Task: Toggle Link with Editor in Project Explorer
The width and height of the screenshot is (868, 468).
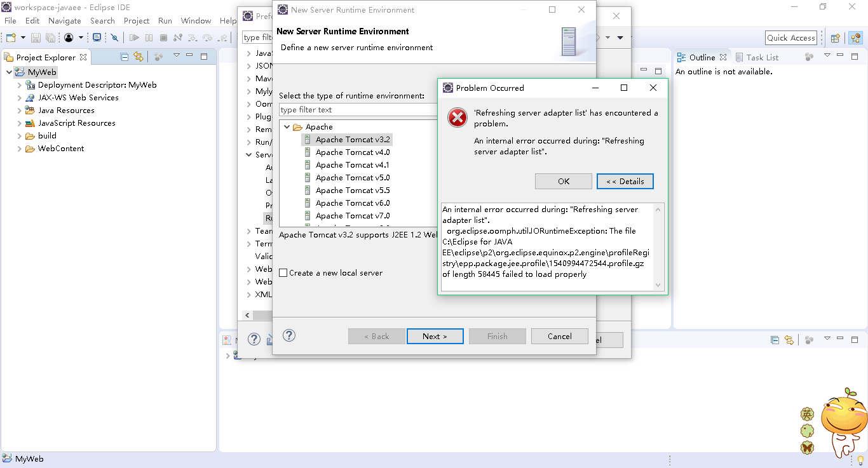Action: click(x=139, y=57)
